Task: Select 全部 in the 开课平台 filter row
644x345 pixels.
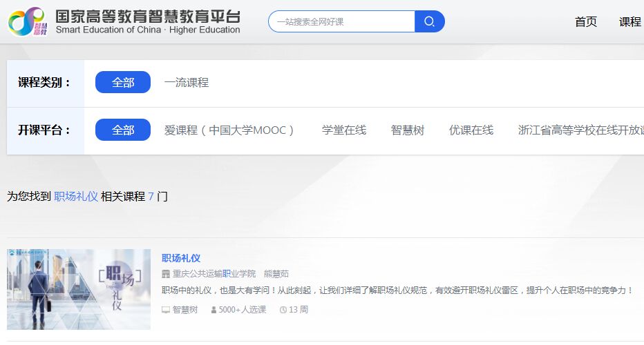Action: [x=123, y=130]
